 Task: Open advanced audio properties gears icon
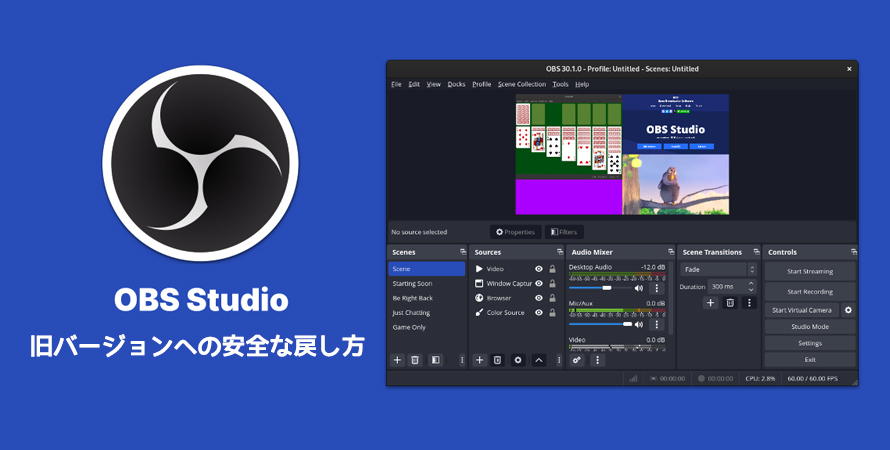tap(577, 360)
